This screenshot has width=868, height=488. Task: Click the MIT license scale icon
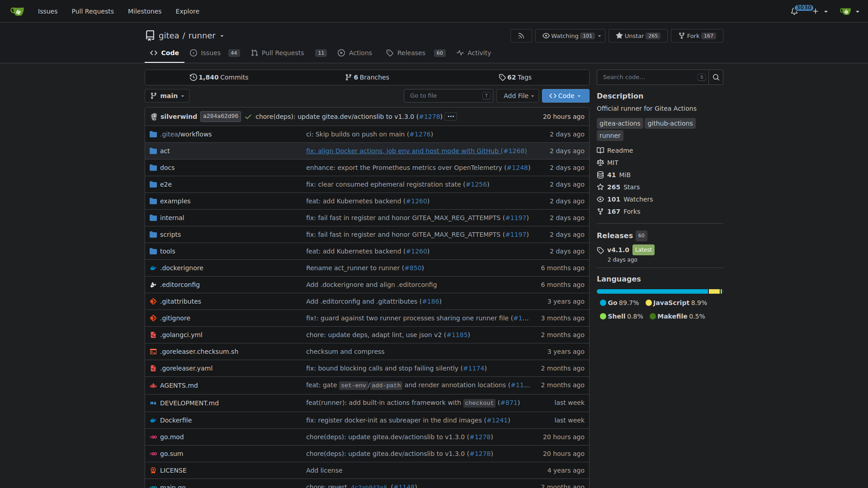[x=600, y=163]
